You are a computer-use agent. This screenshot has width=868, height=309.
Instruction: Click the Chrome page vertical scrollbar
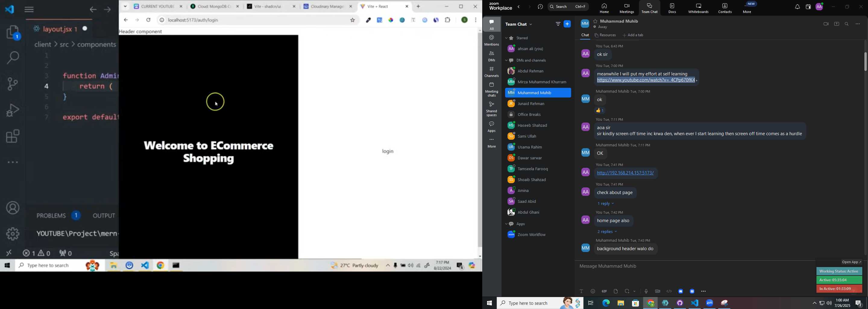point(480,140)
